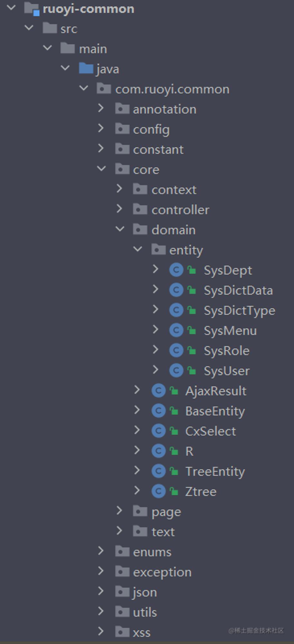Expand the utils package
The image size is (294, 644).
point(101,611)
